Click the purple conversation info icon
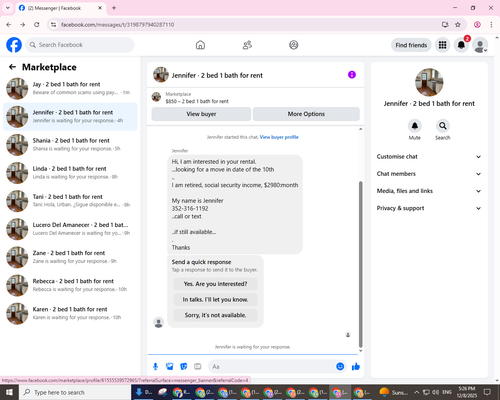Screen dimensions: 500x400 point(352,75)
